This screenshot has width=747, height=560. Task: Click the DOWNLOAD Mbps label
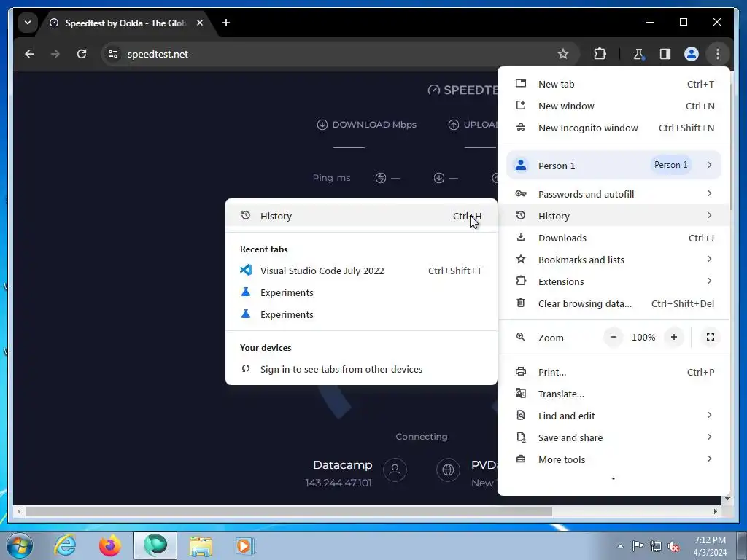tap(374, 125)
